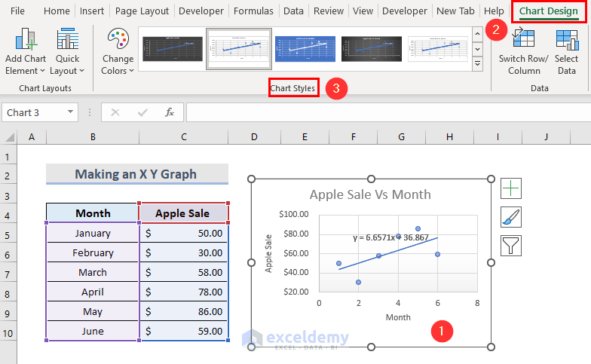This screenshot has height=364, width=591.
Task: Select column D header
Action: point(254,136)
